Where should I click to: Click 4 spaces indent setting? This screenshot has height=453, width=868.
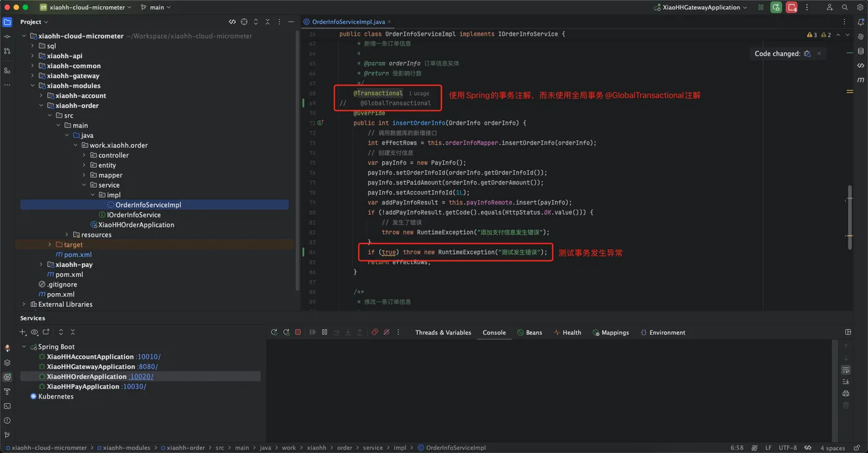click(833, 447)
